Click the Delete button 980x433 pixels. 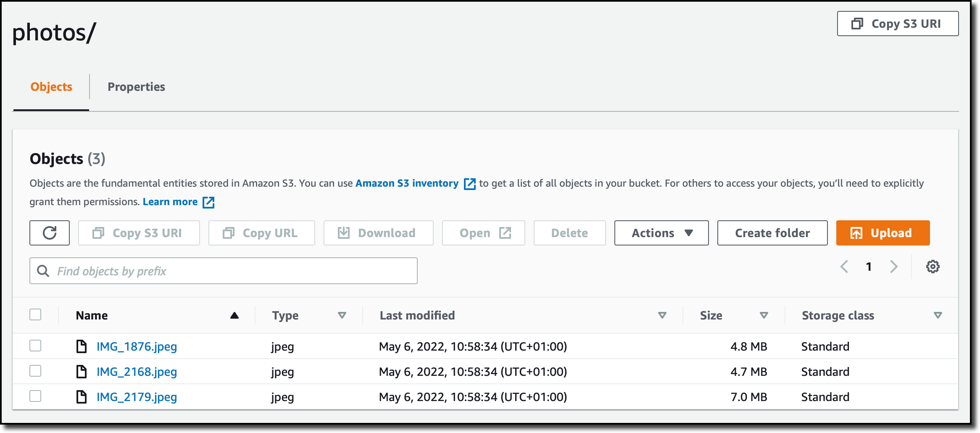(x=570, y=233)
